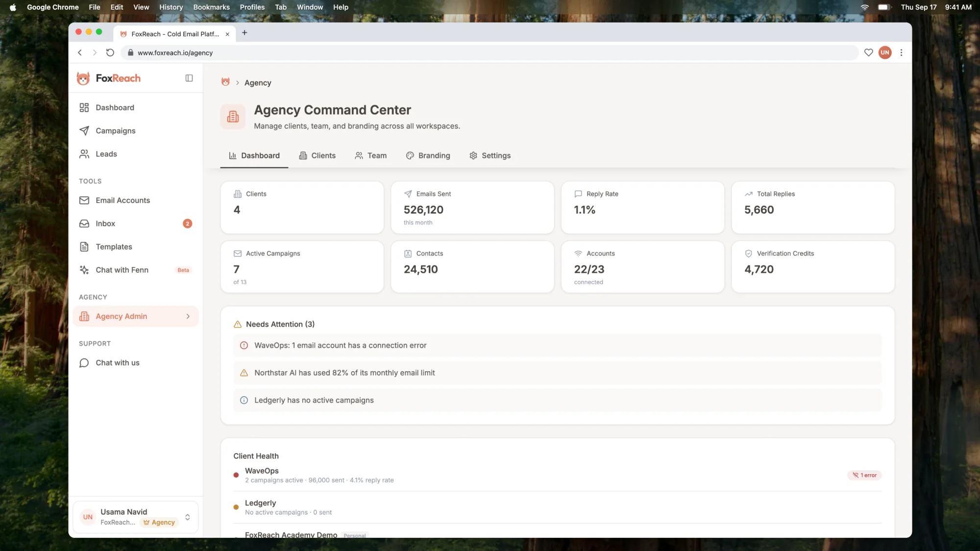Open a new browser tab
Image resolution: width=980 pixels, height=551 pixels.
pyautogui.click(x=245, y=33)
